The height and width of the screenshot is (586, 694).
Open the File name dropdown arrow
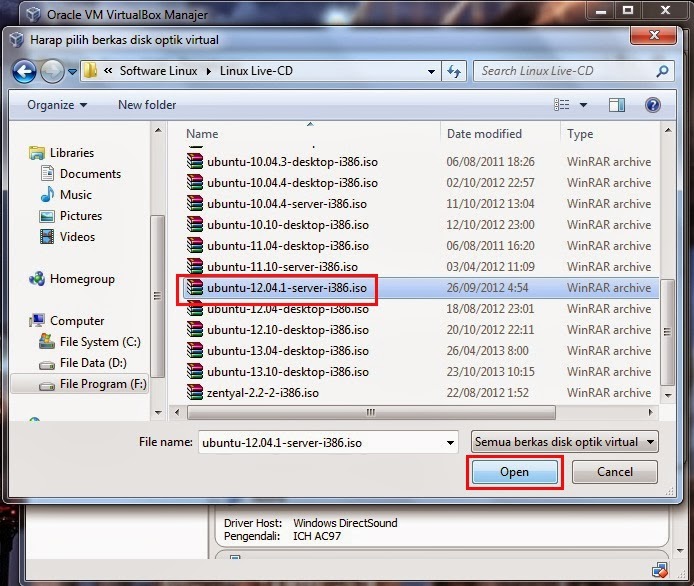(x=450, y=443)
